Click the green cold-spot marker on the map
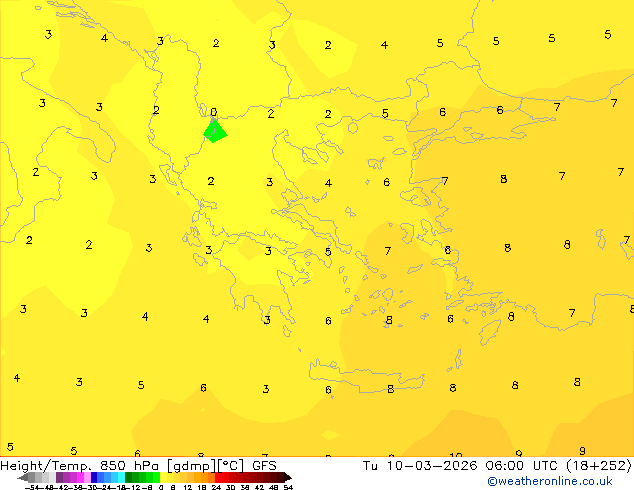This screenshot has width=634, height=490. point(214,131)
